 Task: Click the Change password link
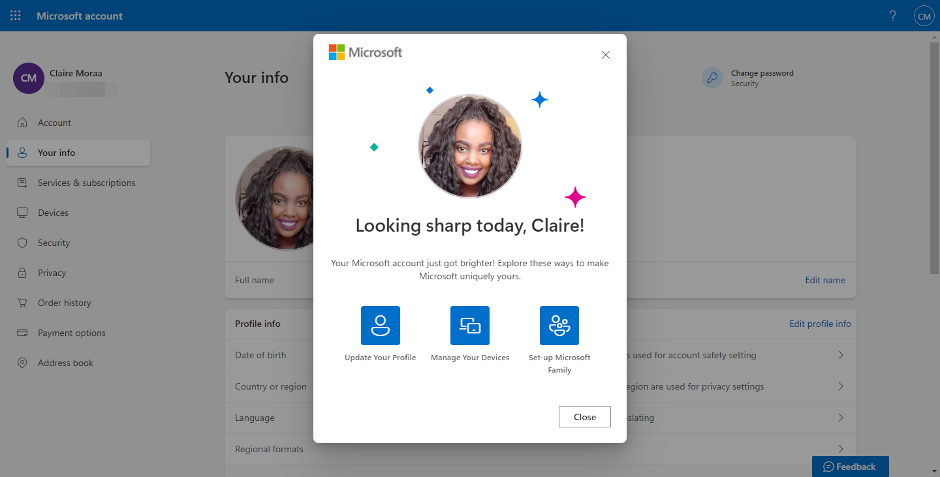click(x=762, y=73)
